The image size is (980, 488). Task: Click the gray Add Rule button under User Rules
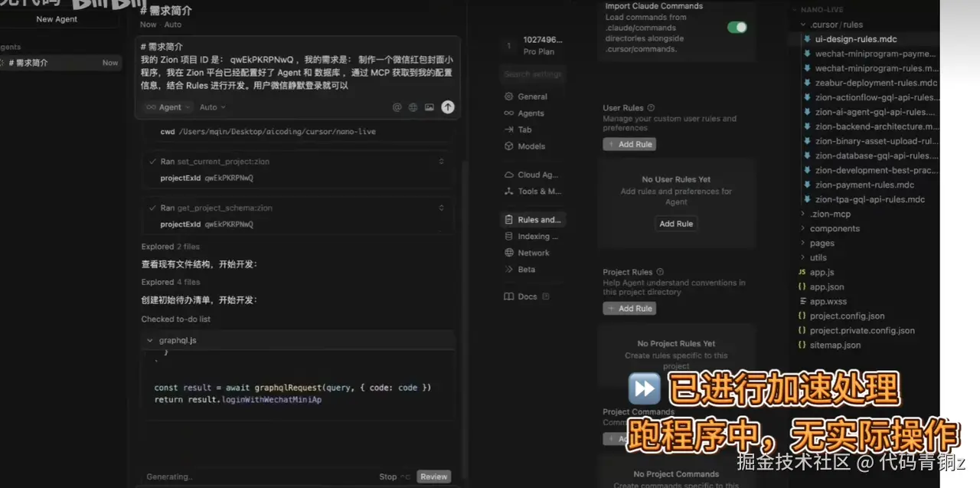629,144
